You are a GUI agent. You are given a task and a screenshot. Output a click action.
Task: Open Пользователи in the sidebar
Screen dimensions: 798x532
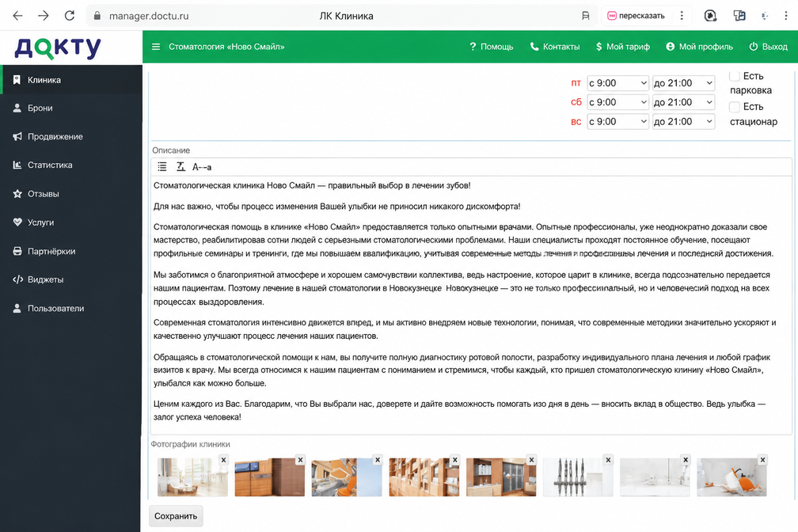[x=71, y=309]
